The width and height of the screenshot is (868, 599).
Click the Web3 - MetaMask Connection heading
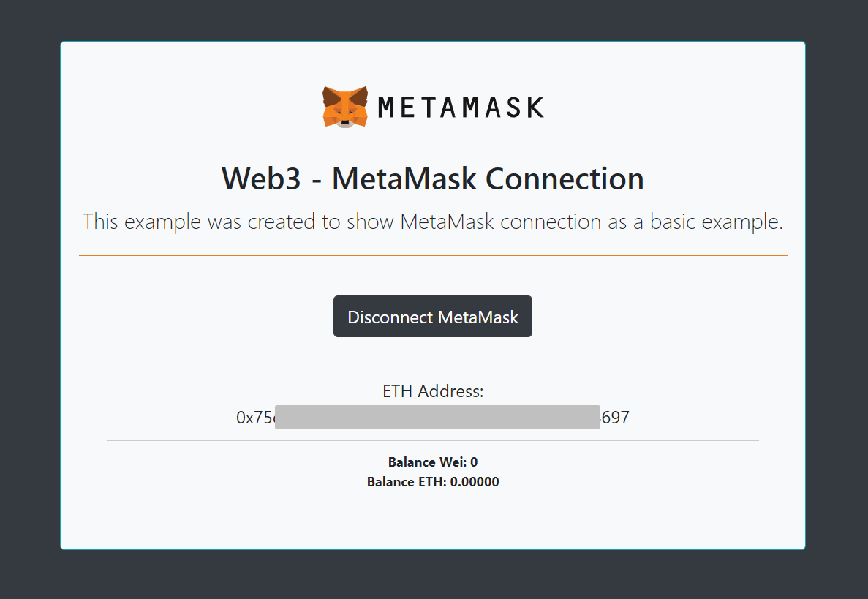coord(432,178)
